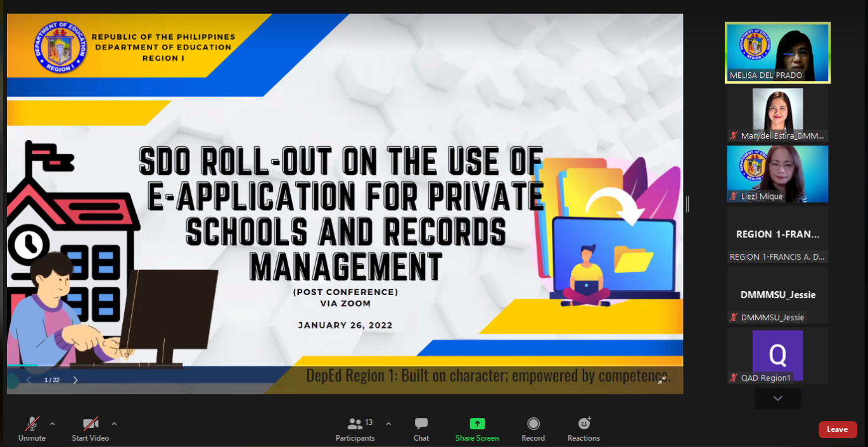The height and width of the screenshot is (447, 868).
Task: Open audio options arrow next to Unmute
Action: pos(52,424)
